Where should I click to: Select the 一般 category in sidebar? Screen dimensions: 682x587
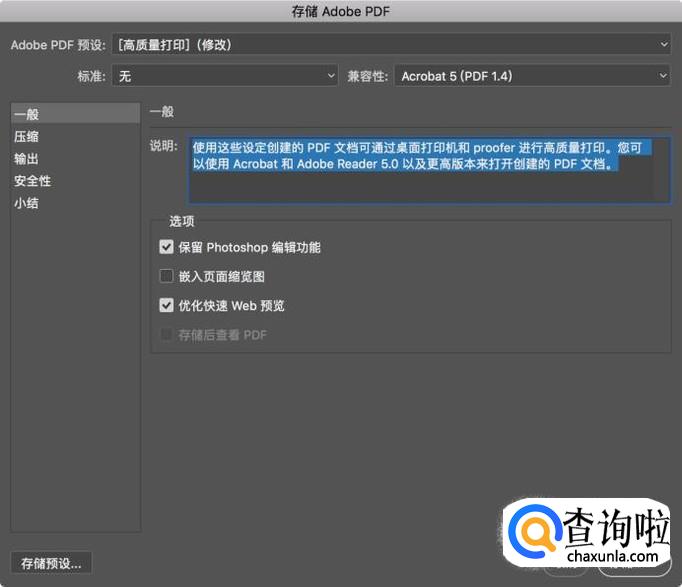tap(75, 114)
